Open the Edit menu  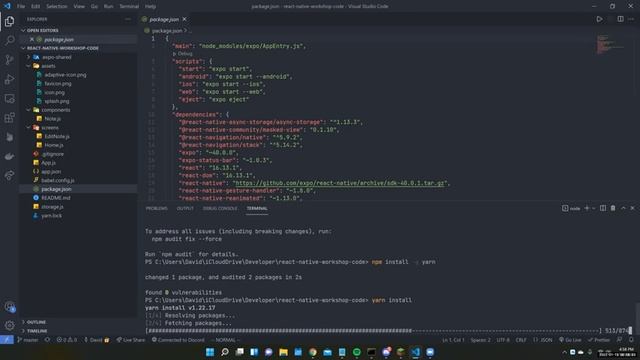(x=36, y=6)
